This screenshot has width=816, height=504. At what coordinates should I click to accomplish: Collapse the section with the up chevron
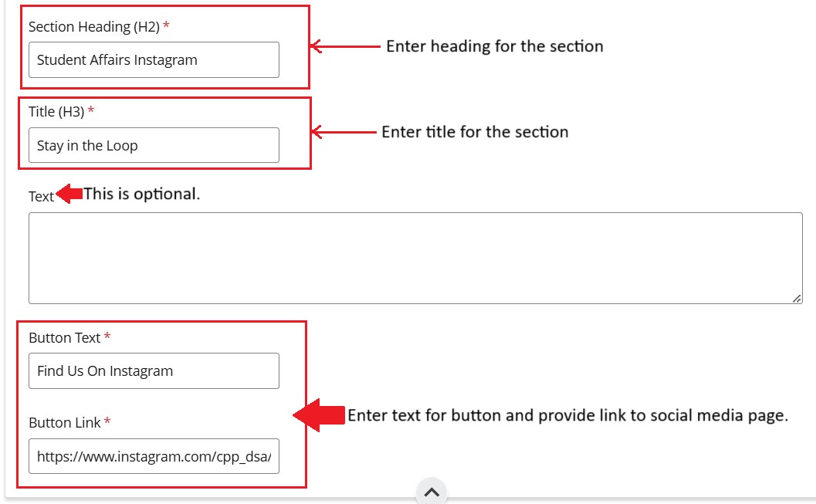(x=432, y=492)
